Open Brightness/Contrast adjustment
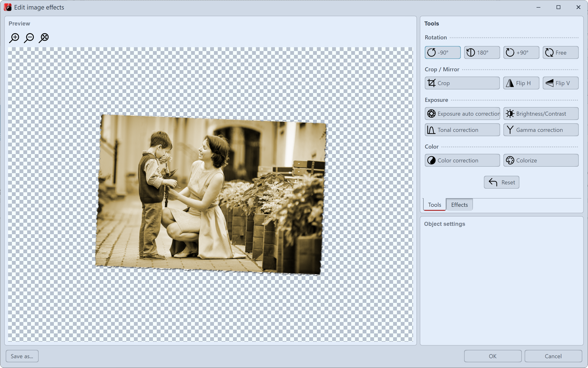 click(x=541, y=114)
